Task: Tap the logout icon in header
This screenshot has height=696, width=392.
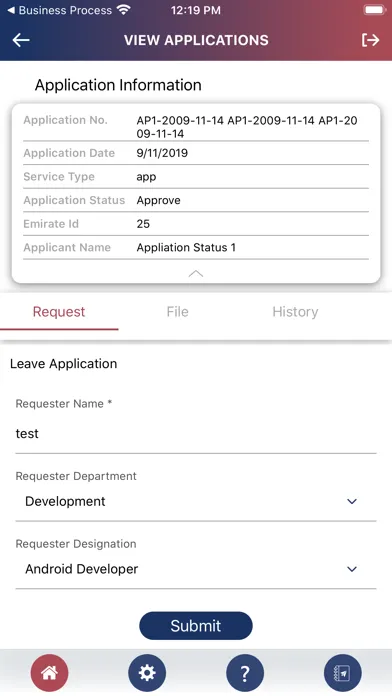Action: (x=370, y=40)
